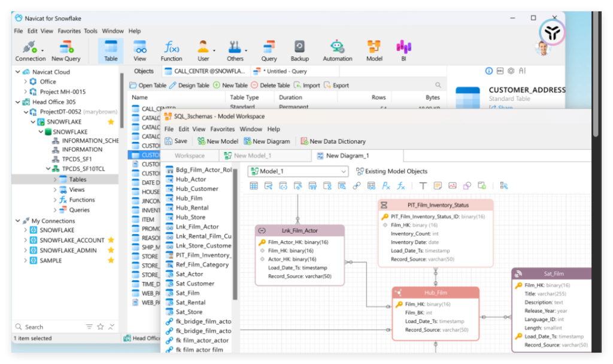
Task: Click the AI icon in right panel
Action: coord(522,71)
